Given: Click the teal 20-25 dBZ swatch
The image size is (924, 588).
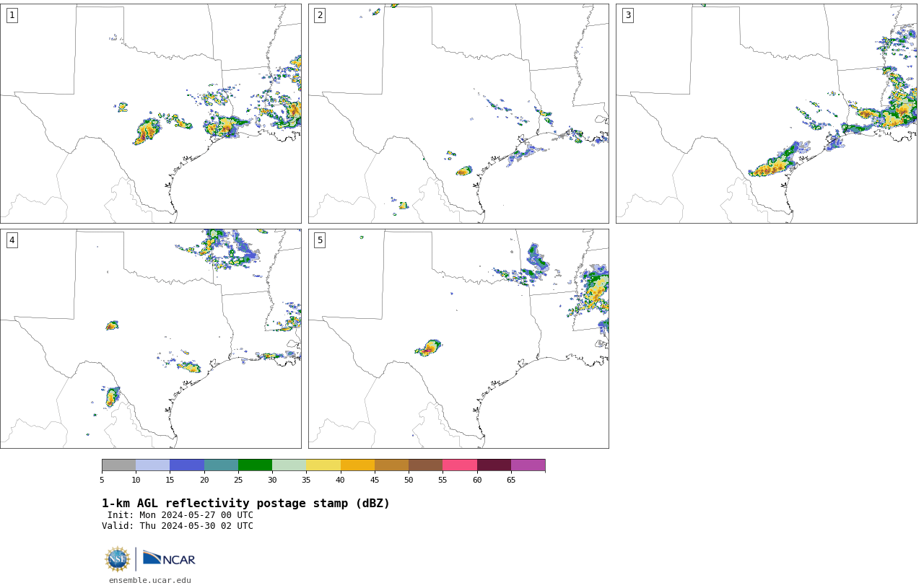Looking at the screenshot, I should pyautogui.click(x=221, y=465).
